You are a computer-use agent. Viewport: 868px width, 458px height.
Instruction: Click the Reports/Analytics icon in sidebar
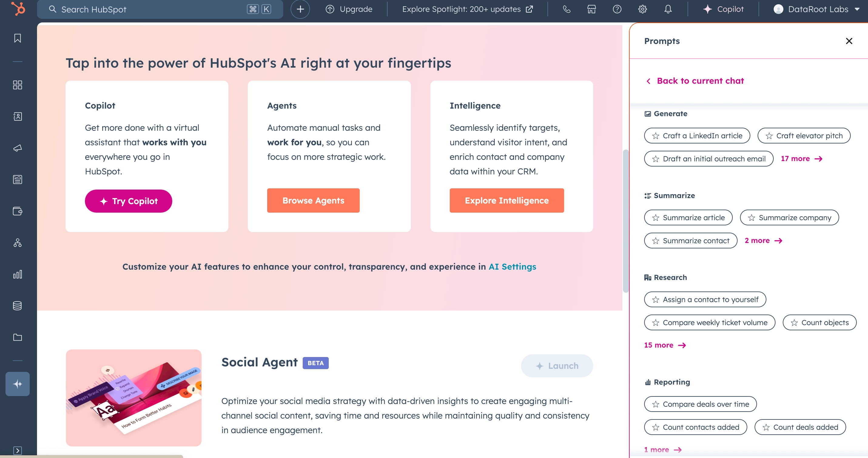[17, 274]
